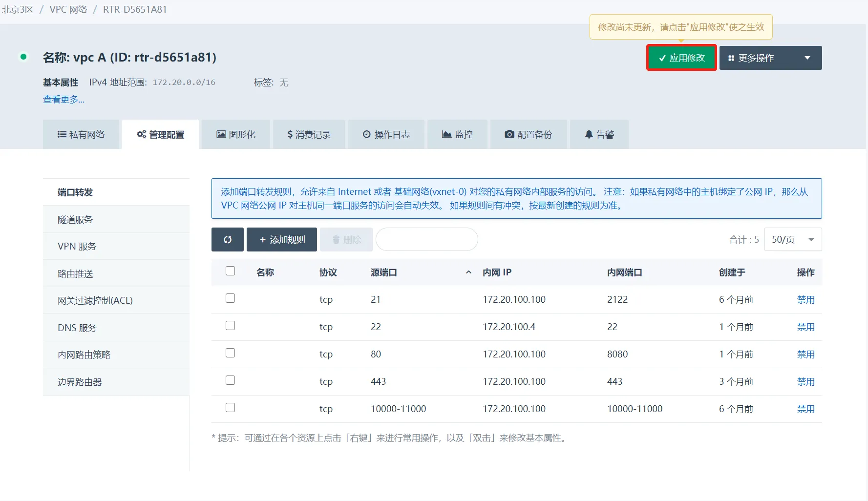
Task: Toggle the select-all checkbox in the table header
Action: click(x=230, y=271)
